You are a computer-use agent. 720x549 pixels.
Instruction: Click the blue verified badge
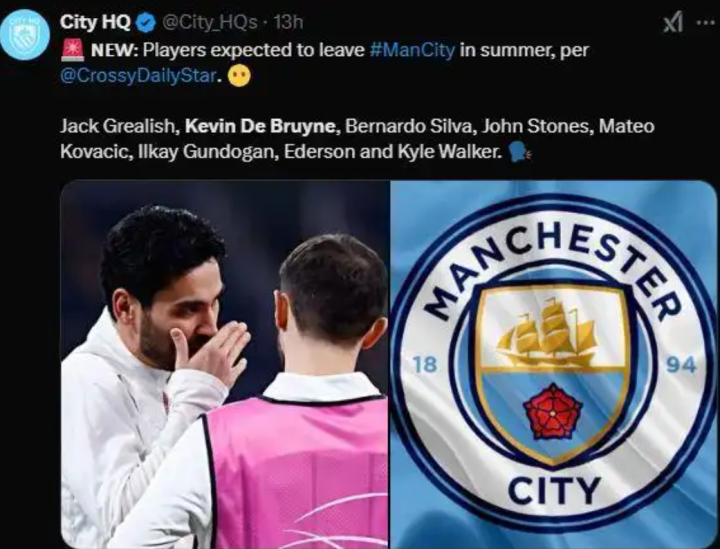click(146, 23)
